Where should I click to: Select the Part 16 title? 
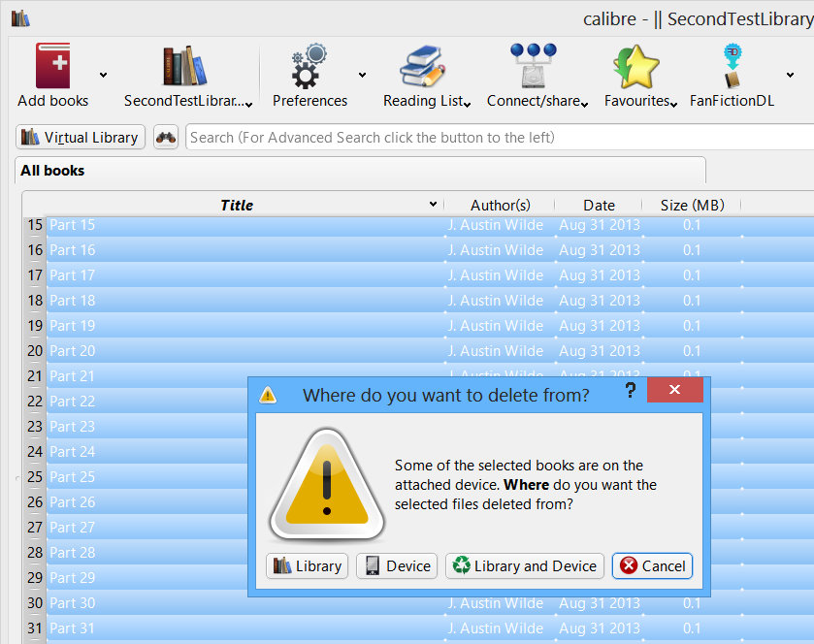pos(72,250)
